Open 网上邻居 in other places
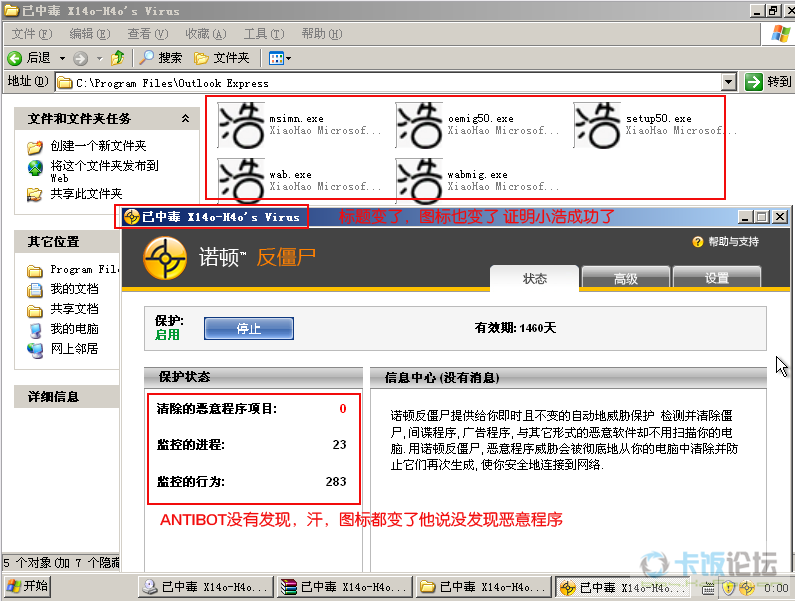795x601 pixels. pos(74,349)
